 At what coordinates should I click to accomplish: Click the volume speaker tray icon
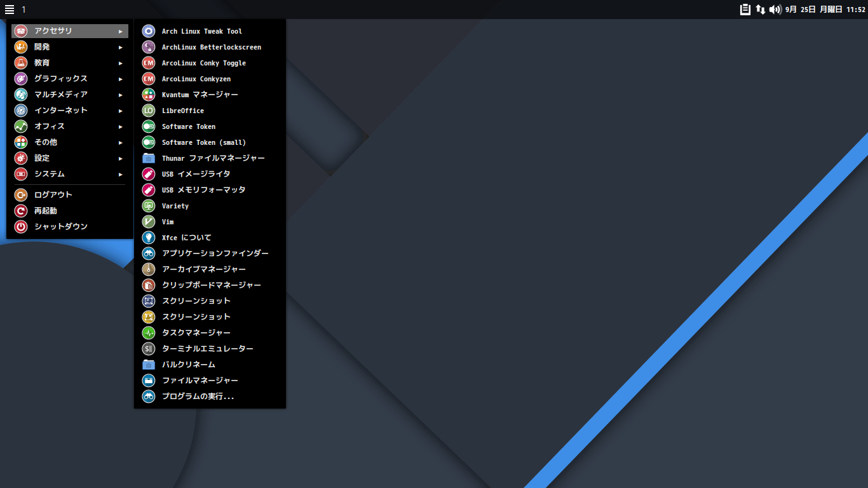(775, 10)
